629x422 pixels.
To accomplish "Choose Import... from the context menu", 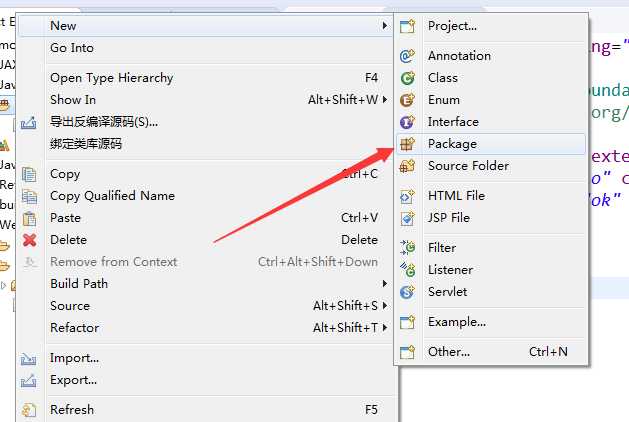I will pyautogui.click(x=74, y=358).
